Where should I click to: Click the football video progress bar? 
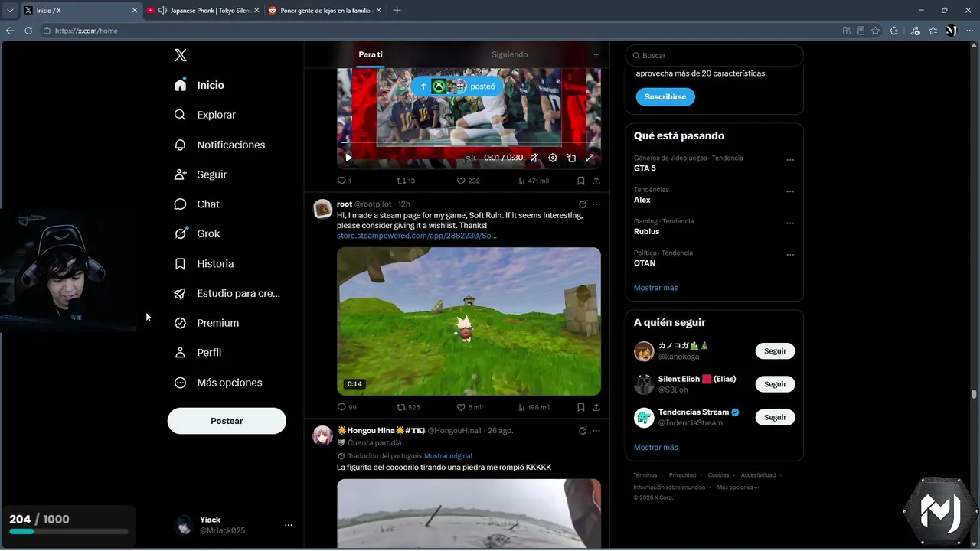469,142
